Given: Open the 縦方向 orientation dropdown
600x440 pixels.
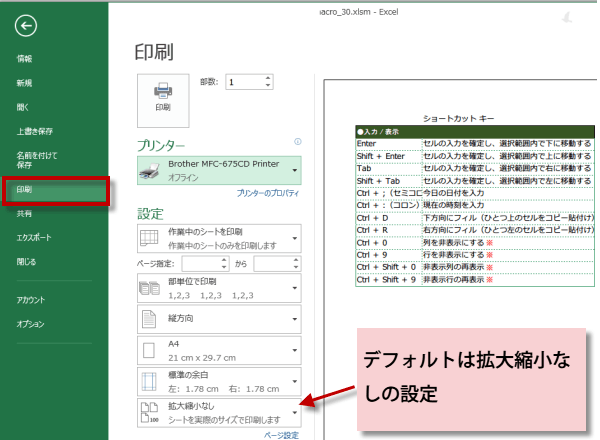Looking at the screenshot, I should click(296, 320).
